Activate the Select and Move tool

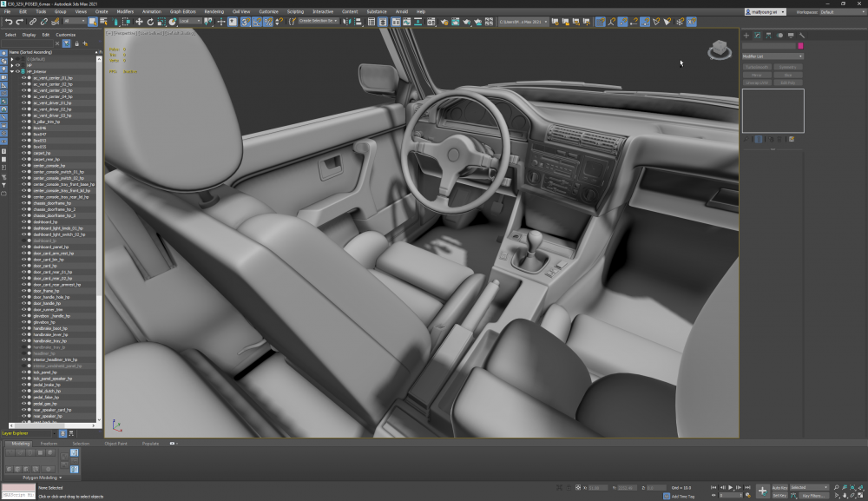coord(139,22)
